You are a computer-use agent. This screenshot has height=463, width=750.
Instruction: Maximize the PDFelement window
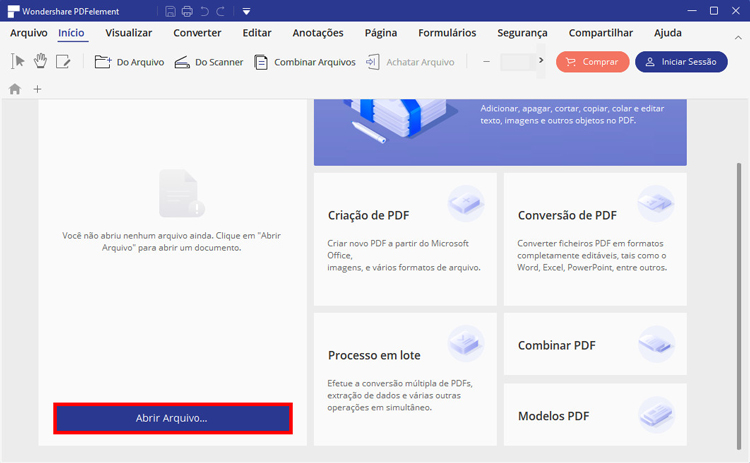point(714,11)
